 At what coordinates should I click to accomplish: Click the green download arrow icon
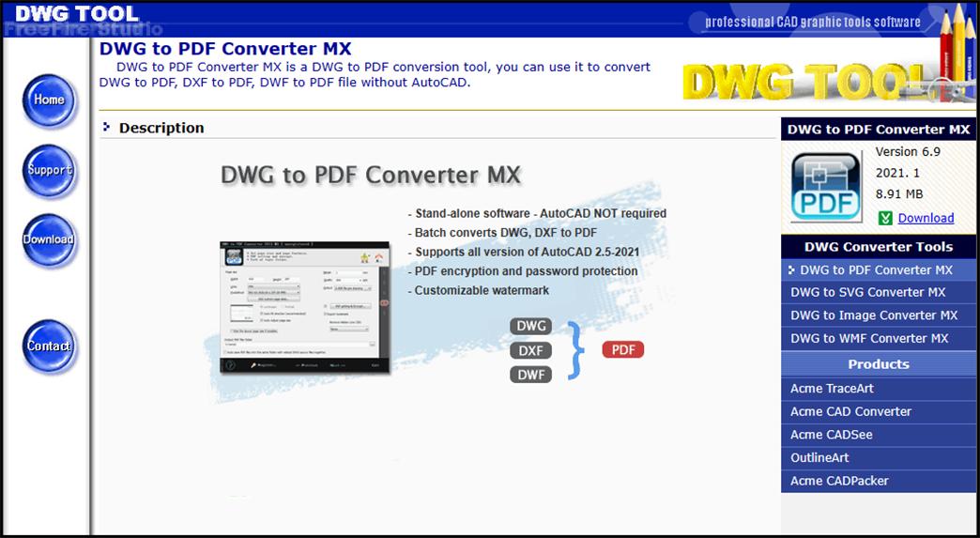(x=885, y=218)
